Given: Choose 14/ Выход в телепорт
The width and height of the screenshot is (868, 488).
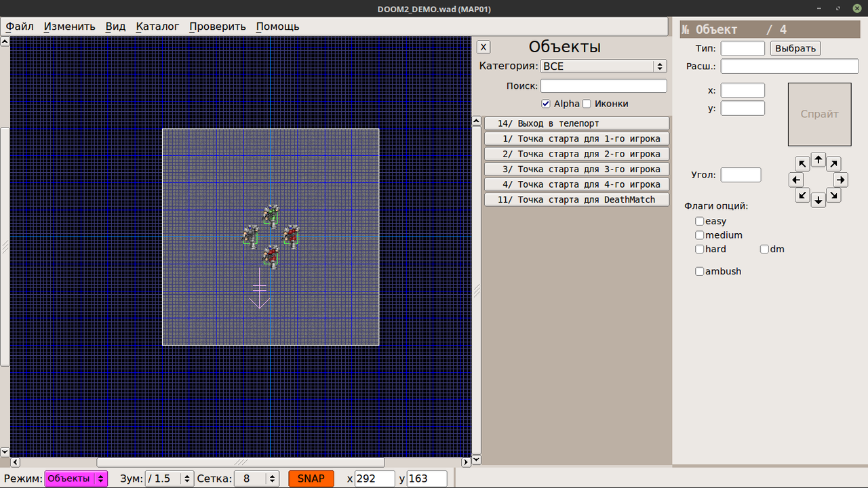Looking at the screenshot, I should point(577,123).
